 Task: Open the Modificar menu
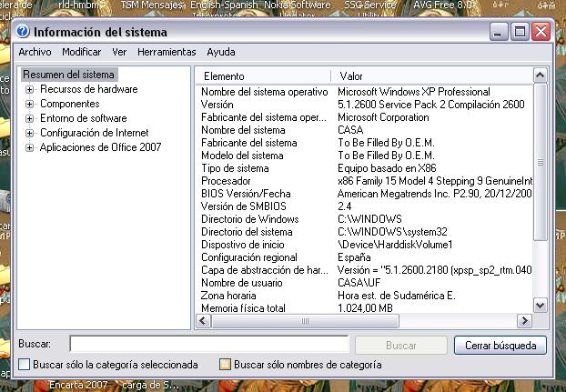[x=82, y=52]
